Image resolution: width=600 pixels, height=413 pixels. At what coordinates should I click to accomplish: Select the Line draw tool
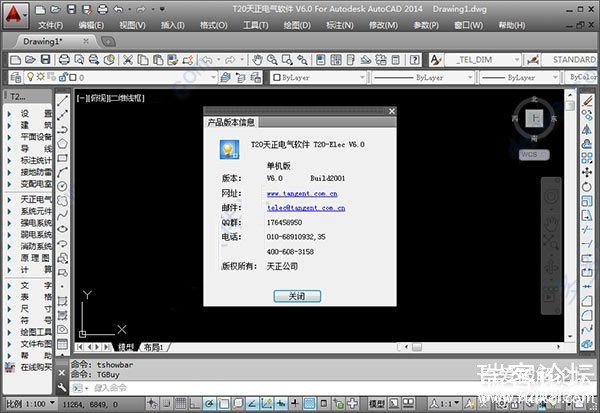point(62,101)
